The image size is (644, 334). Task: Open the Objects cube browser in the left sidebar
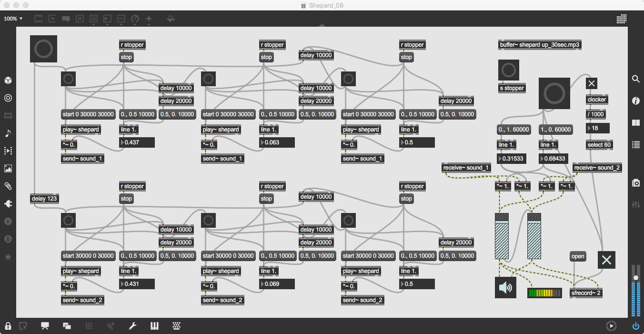pyautogui.click(x=8, y=80)
